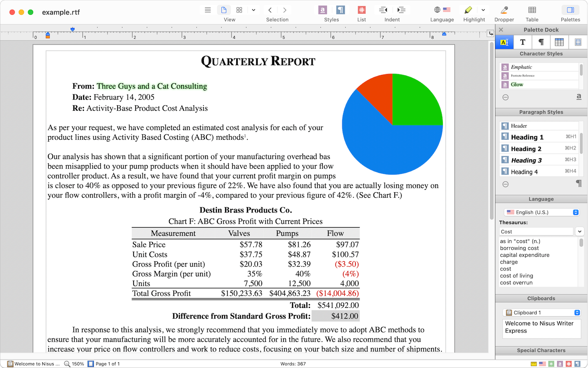Switch to the table palette tab
The image size is (588, 368).
tap(559, 42)
